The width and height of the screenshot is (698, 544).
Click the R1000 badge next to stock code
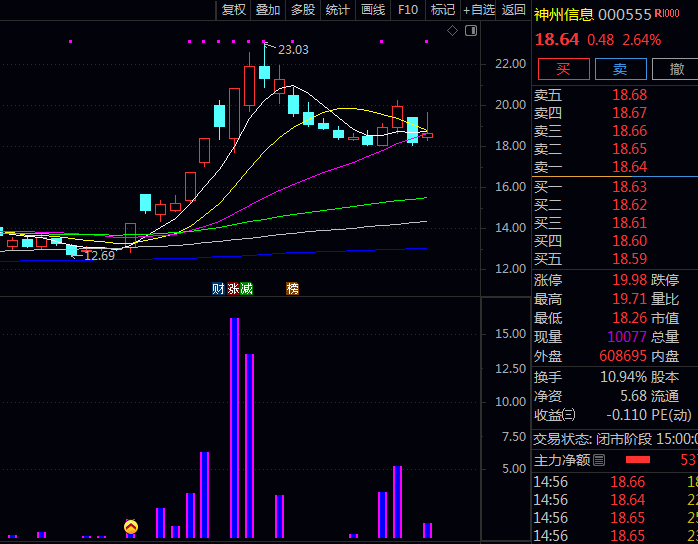click(667, 14)
